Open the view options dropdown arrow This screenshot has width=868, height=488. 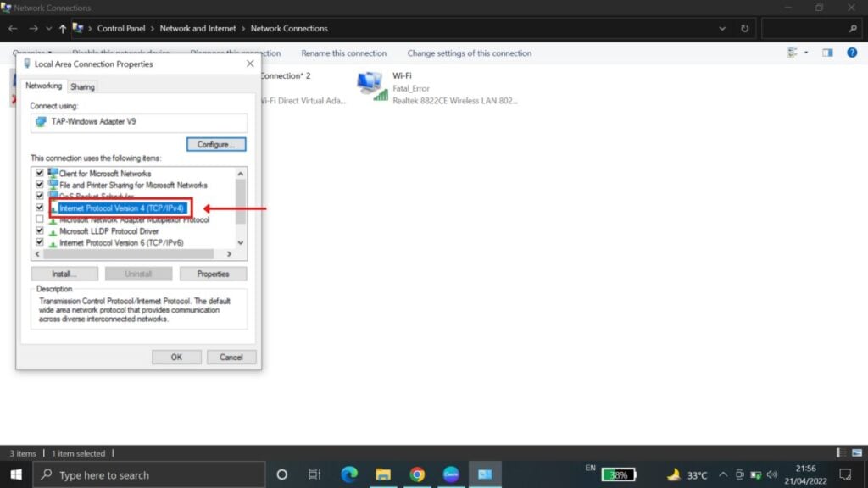[x=806, y=53]
